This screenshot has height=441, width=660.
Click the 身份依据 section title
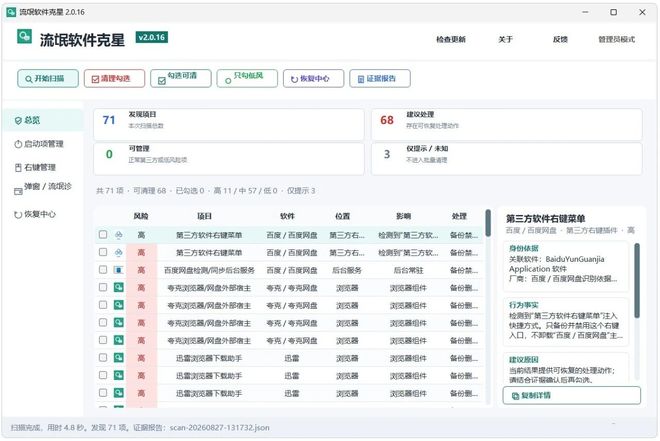click(x=524, y=248)
